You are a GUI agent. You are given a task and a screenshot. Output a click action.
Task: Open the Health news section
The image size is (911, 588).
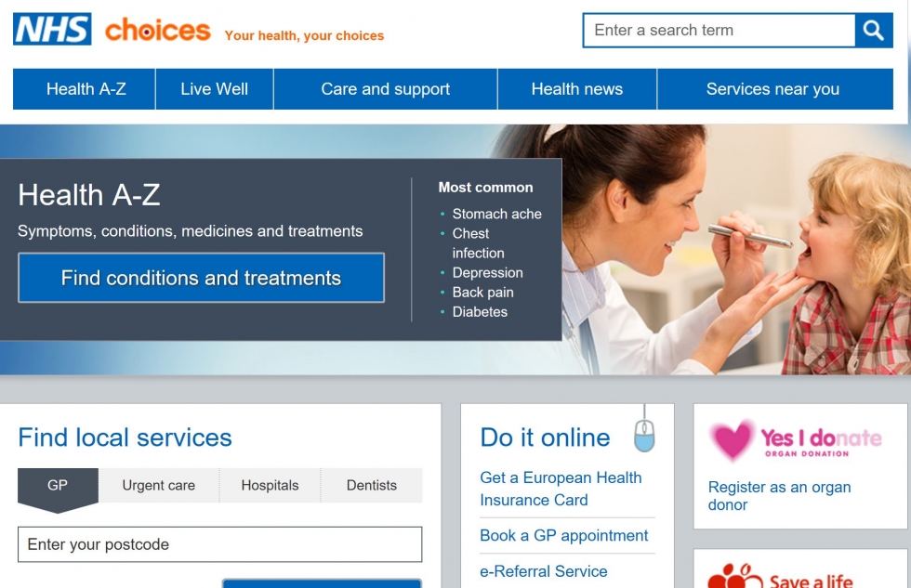point(577,89)
